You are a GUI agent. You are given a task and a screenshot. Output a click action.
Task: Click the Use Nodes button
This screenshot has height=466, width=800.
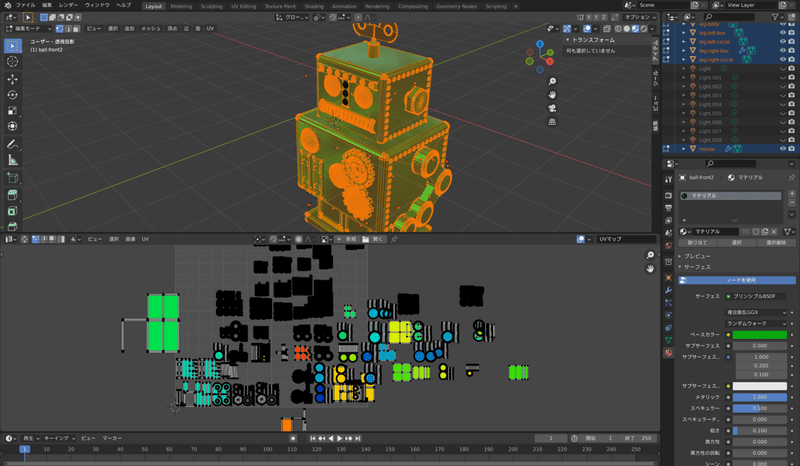click(x=737, y=280)
